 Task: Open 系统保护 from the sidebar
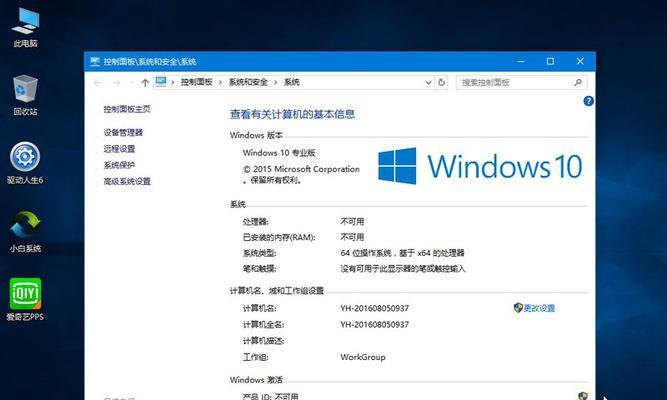point(119,165)
